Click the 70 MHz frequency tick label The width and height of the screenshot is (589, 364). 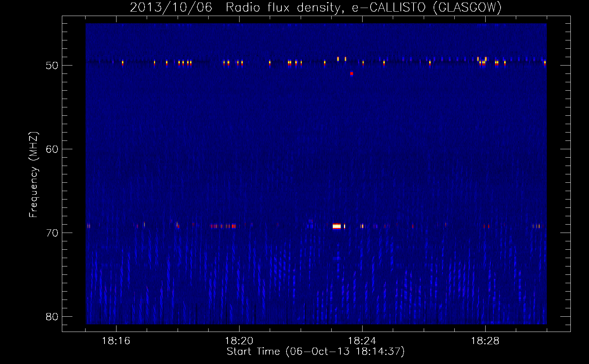52,233
